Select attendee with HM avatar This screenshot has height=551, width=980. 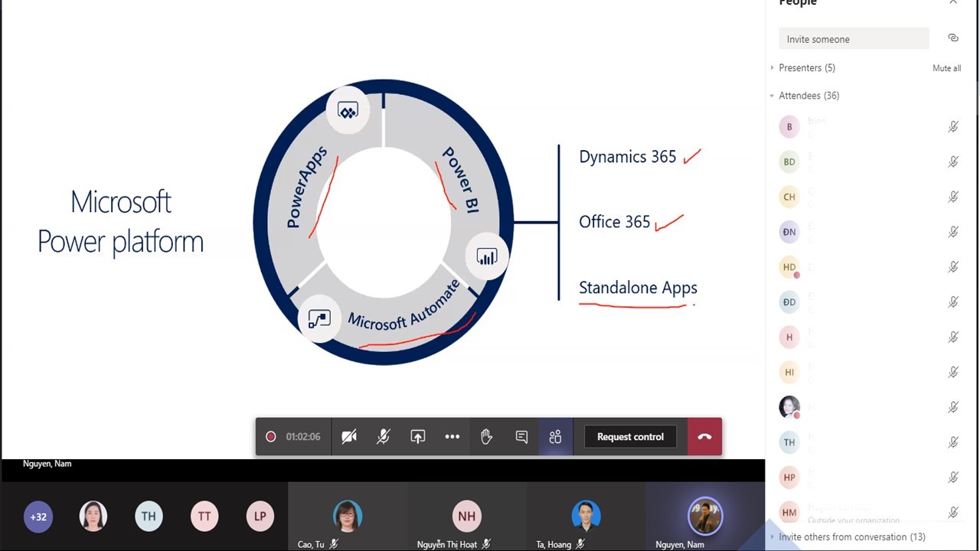coord(789,513)
